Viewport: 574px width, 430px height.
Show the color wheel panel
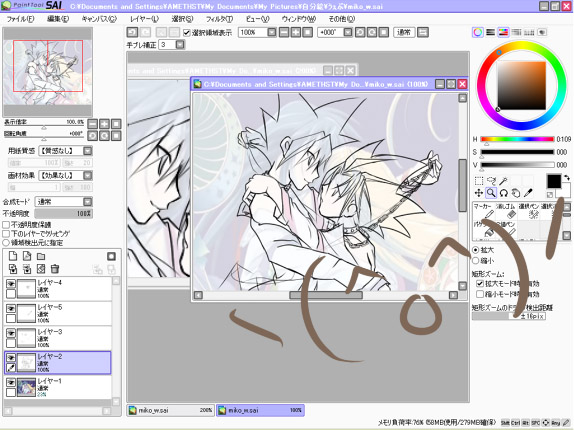click(x=478, y=32)
